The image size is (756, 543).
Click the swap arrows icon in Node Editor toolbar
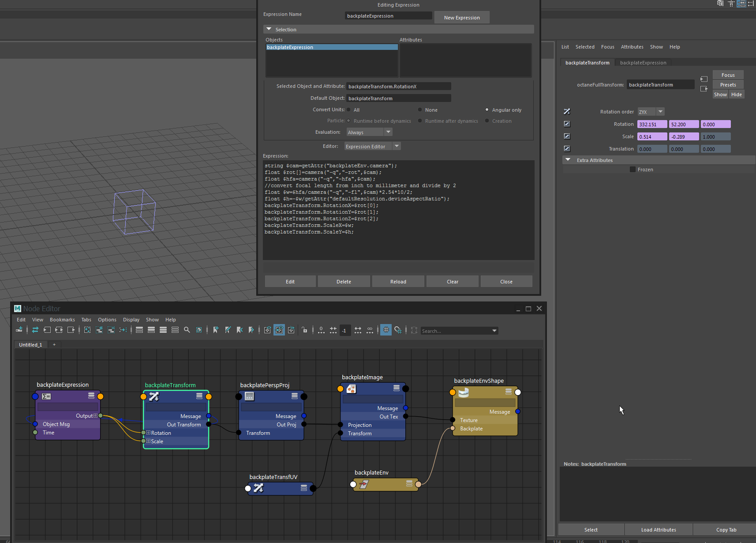35,330
